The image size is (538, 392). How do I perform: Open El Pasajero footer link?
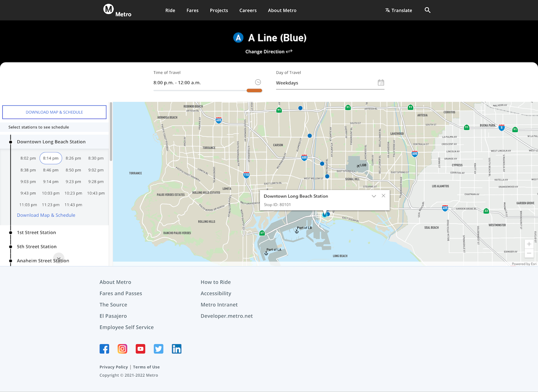tap(113, 316)
